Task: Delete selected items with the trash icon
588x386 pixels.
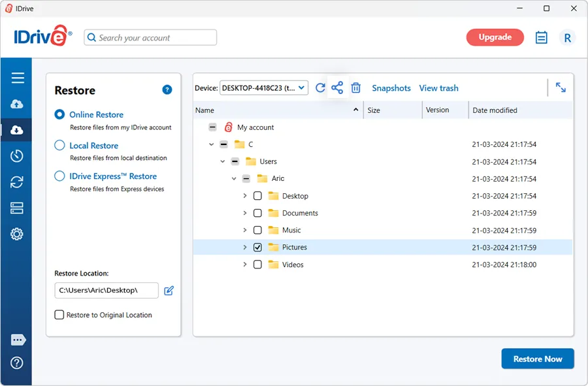Action: tap(355, 87)
